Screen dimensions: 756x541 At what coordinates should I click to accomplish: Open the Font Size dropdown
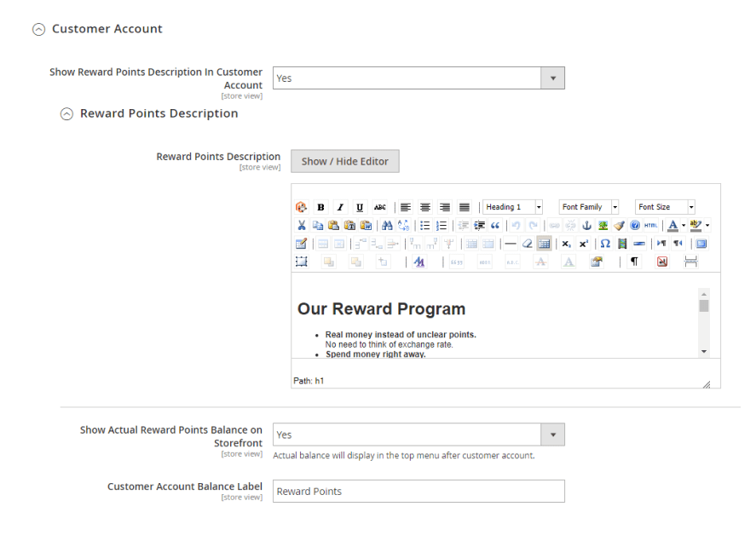click(x=666, y=207)
